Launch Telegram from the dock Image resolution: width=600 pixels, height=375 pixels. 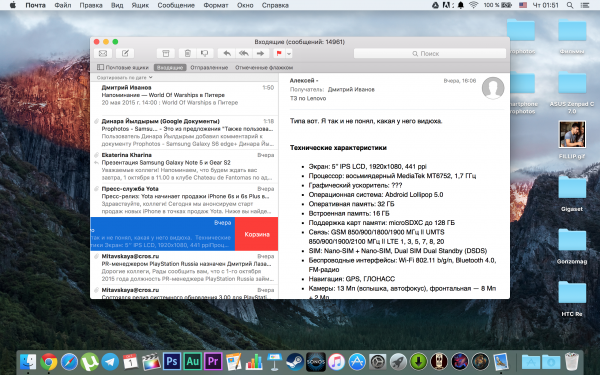[110, 362]
